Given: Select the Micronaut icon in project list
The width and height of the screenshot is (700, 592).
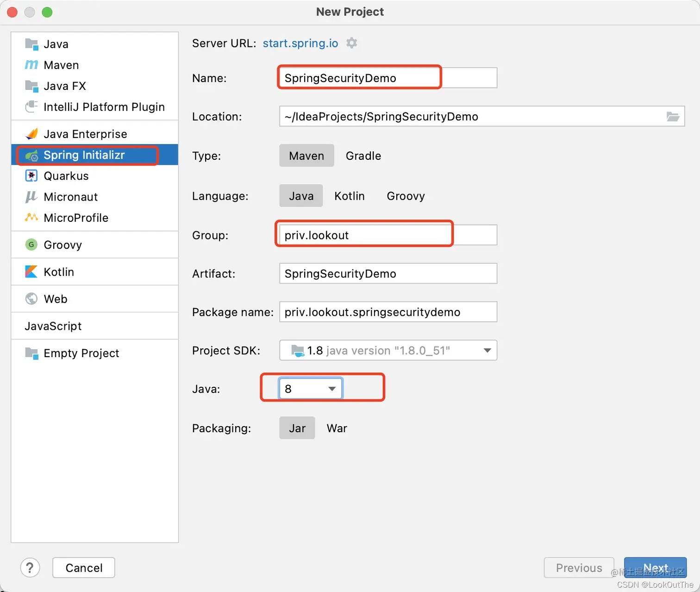Looking at the screenshot, I should pos(31,197).
